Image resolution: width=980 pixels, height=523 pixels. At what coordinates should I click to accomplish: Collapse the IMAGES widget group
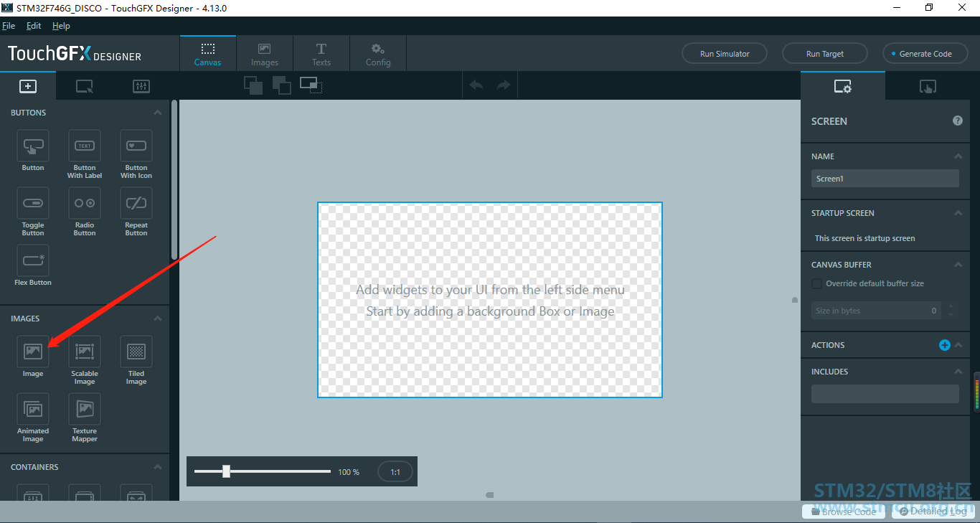click(158, 319)
